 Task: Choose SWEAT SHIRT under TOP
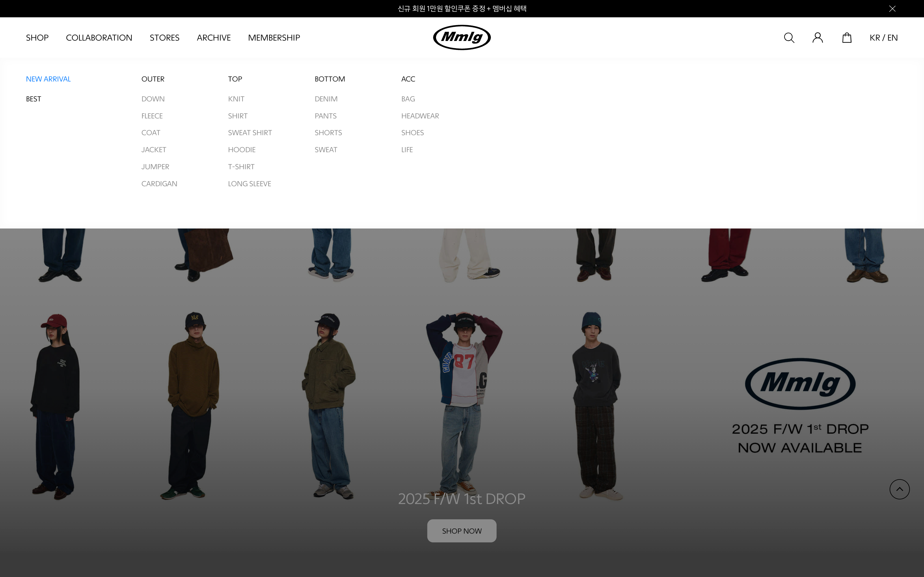[250, 133]
